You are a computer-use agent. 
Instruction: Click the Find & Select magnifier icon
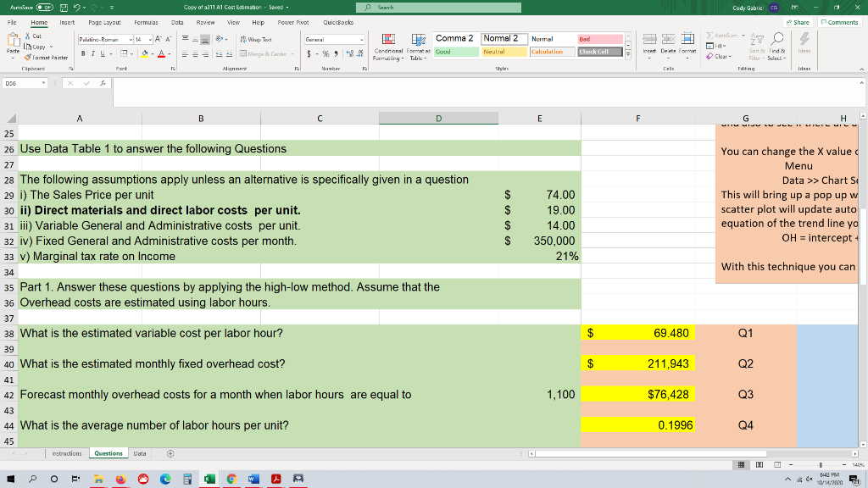778,38
